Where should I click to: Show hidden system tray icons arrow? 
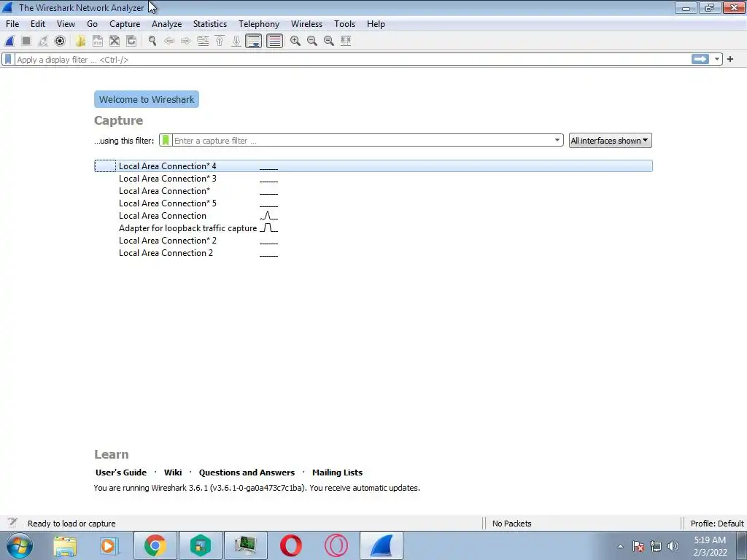click(x=620, y=546)
